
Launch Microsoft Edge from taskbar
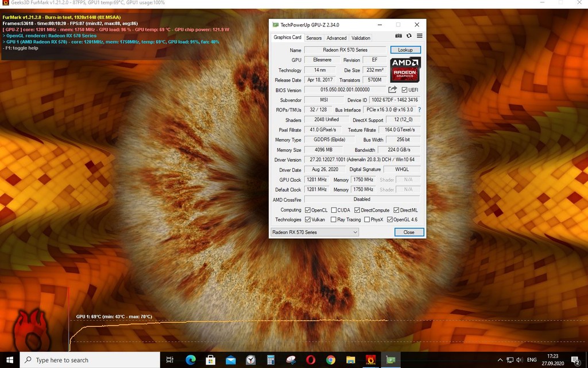pyautogui.click(x=191, y=360)
